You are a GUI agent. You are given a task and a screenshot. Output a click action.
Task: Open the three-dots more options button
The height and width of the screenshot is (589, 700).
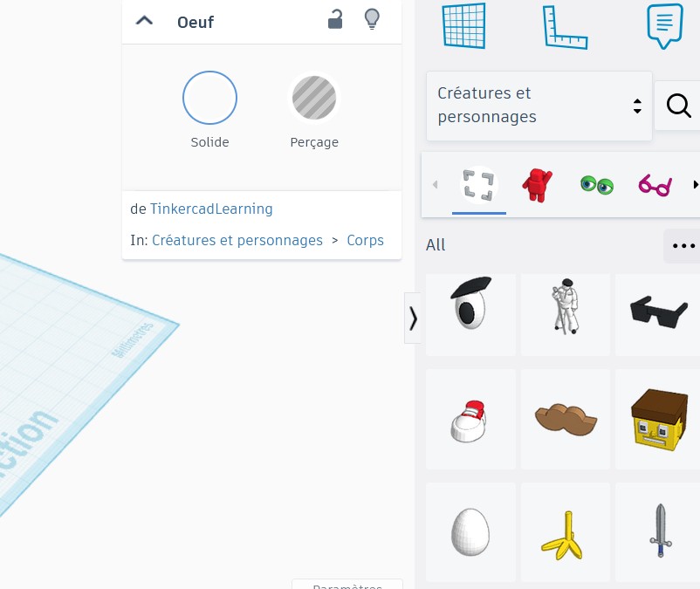[x=683, y=246]
